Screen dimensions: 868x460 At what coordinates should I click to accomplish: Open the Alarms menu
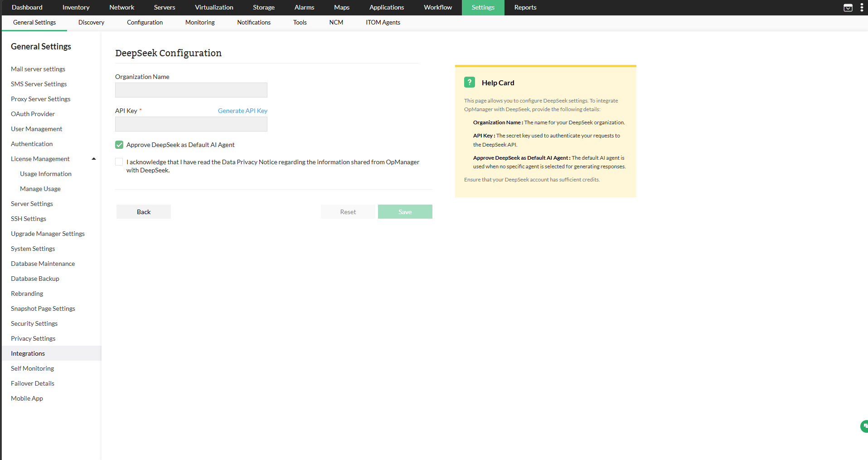click(304, 8)
